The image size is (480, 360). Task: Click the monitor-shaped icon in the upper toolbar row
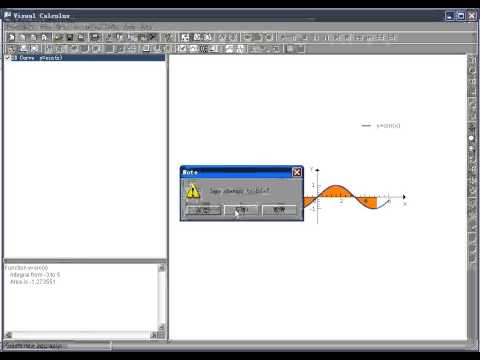95,37
